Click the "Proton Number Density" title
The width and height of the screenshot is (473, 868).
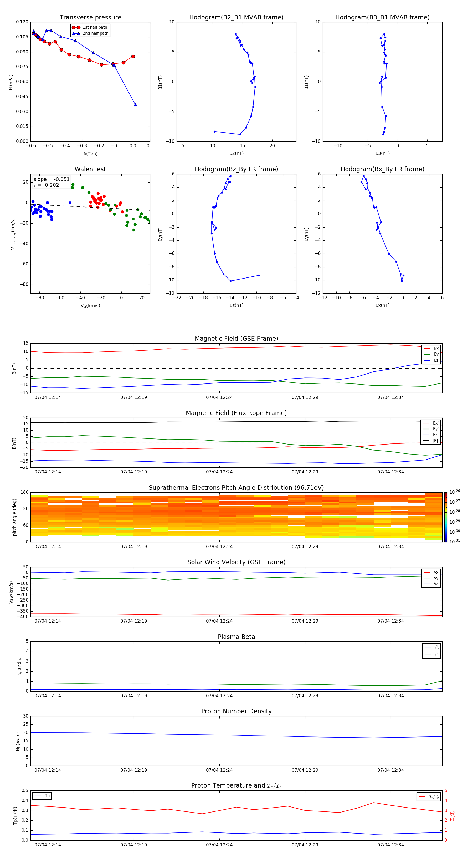(236, 711)
